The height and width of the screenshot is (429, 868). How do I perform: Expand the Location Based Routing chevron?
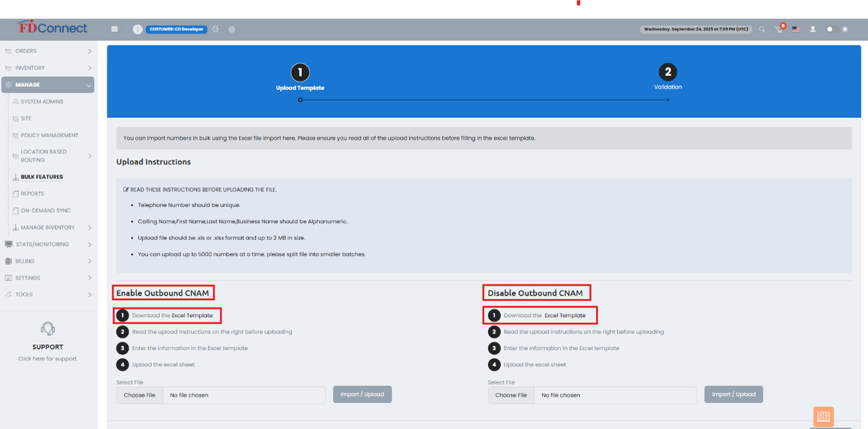pos(90,156)
